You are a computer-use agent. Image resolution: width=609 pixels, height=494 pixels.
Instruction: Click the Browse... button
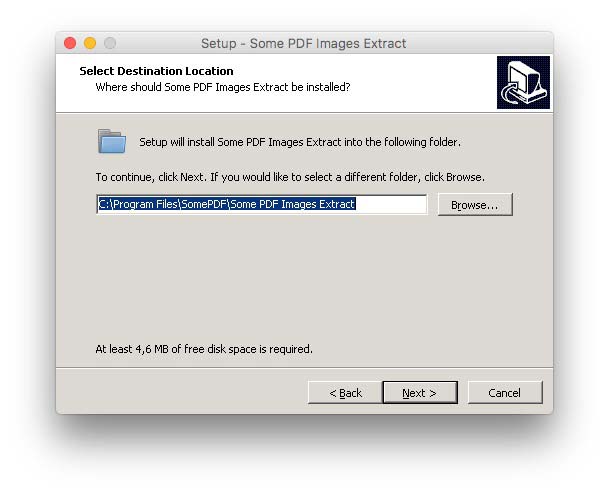point(475,205)
